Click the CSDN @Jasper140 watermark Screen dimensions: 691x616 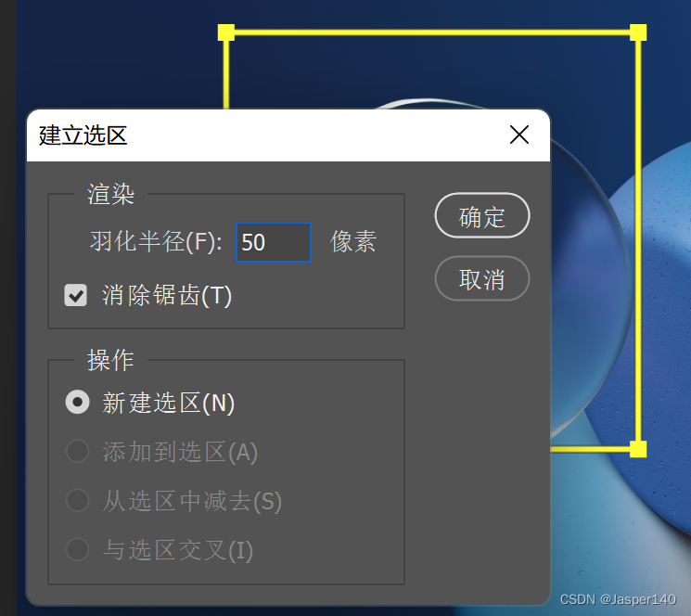coord(618,599)
